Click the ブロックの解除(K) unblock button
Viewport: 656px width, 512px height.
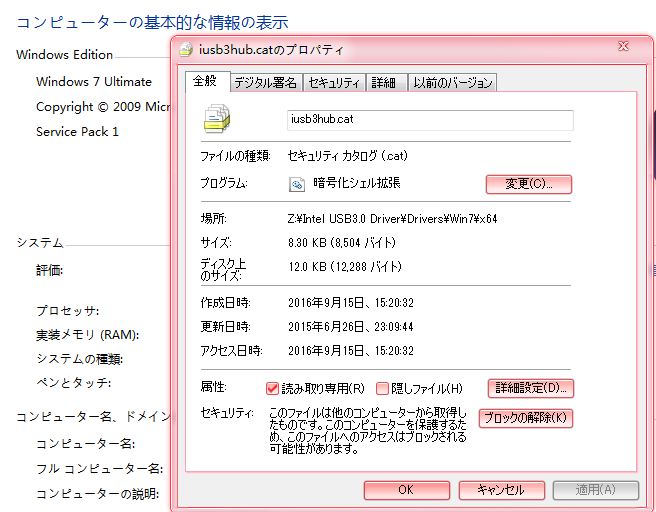(x=525, y=418)
